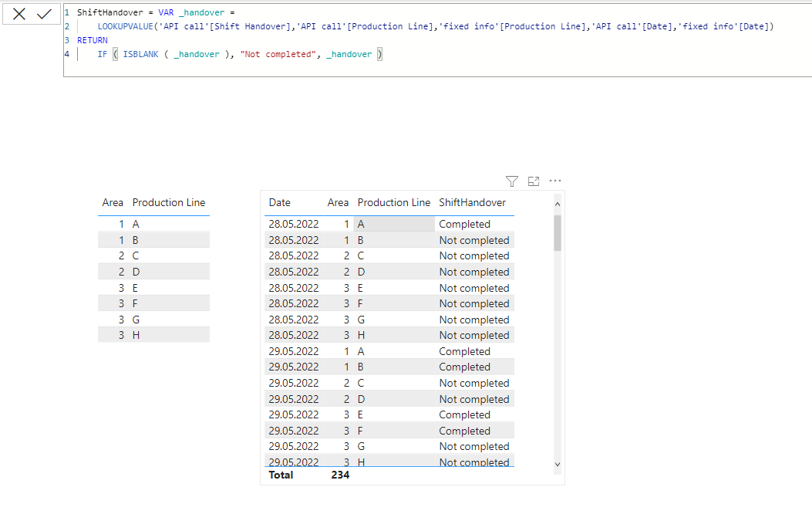Sort the left table by its Area header

[113, 202]
